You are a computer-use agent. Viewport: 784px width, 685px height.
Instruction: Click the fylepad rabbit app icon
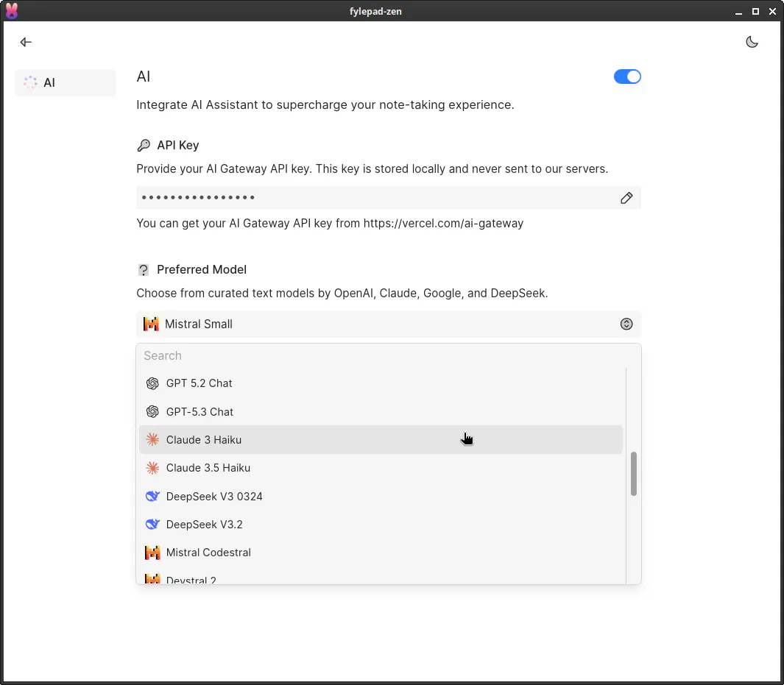[x=12, y=10]
